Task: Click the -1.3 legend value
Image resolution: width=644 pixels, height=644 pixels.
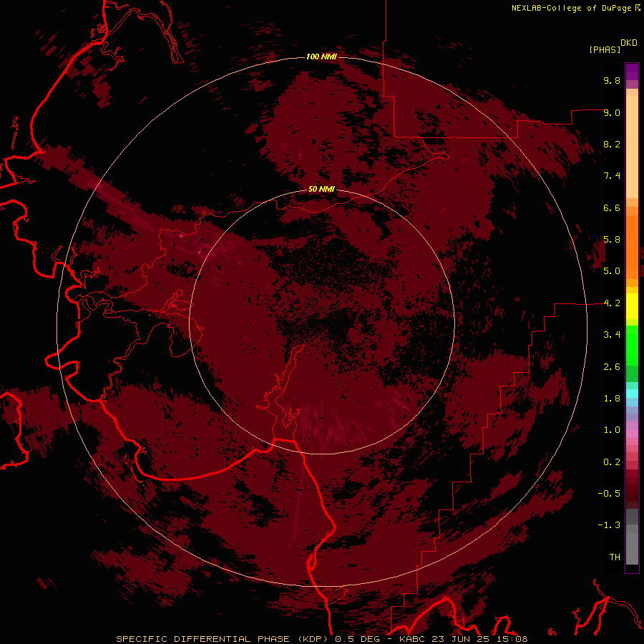Action: pyautogui.click(x=609, y=525)
